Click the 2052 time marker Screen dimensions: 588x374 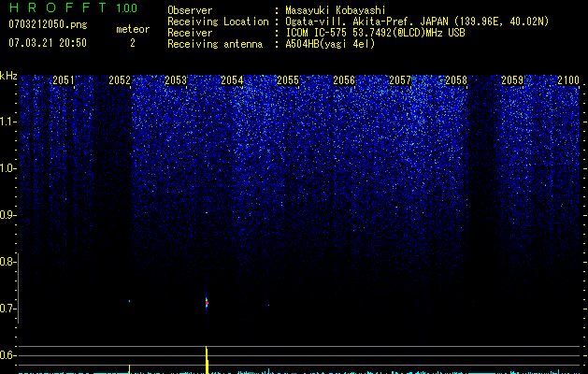pyautogui.click(x=120, y=80)
